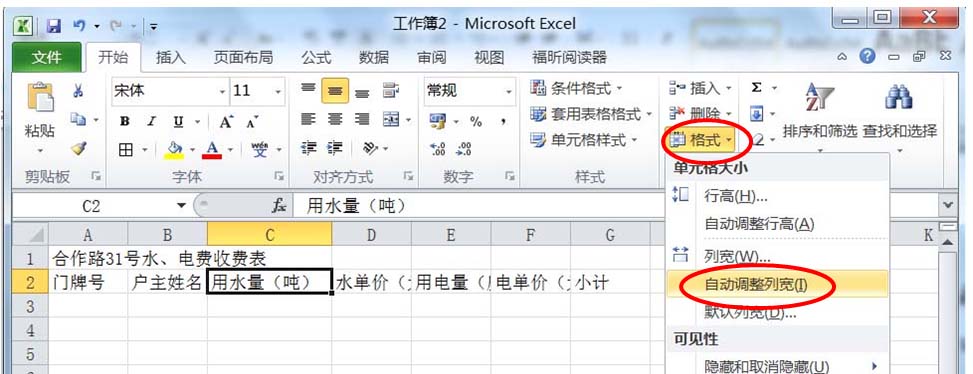Click the Merge and Center icon
973x374 pixels.
pos(392,119)
